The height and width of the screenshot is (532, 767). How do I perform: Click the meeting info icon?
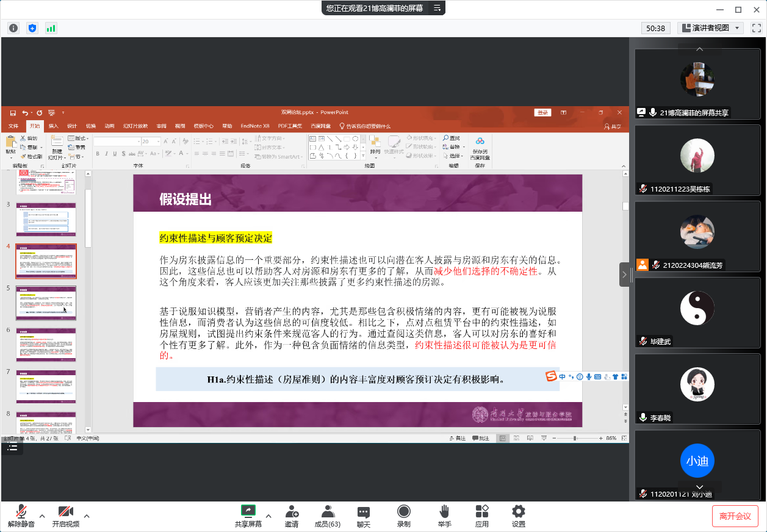click(x=13, y=28)
